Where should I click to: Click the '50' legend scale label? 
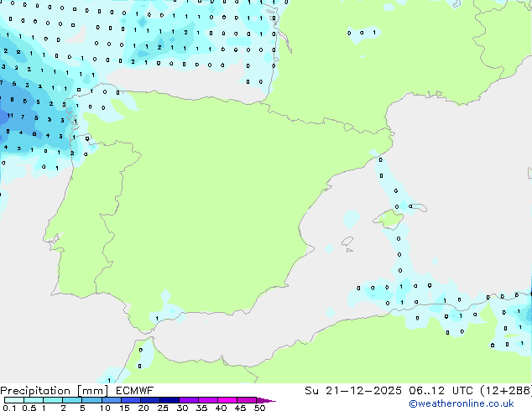(259, 408)
